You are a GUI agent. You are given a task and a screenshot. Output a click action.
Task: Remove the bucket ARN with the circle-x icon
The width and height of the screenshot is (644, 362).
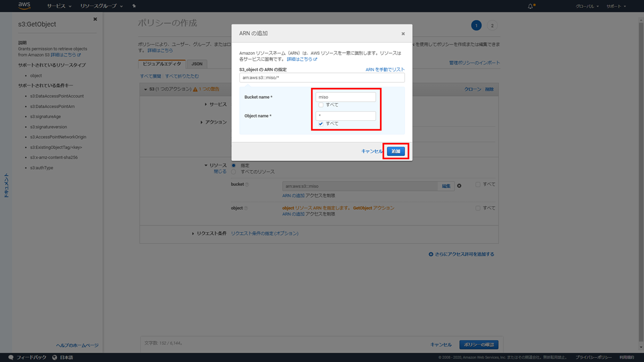[x=459, y=186]
